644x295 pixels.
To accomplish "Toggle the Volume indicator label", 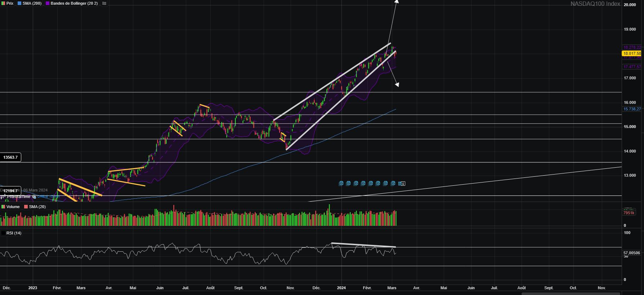I will [13, 207].
